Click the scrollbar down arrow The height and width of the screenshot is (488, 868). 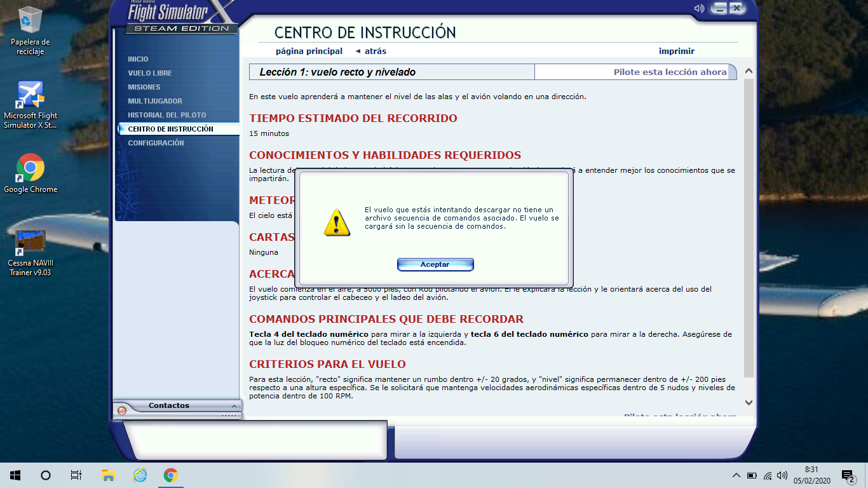[749, 402]
